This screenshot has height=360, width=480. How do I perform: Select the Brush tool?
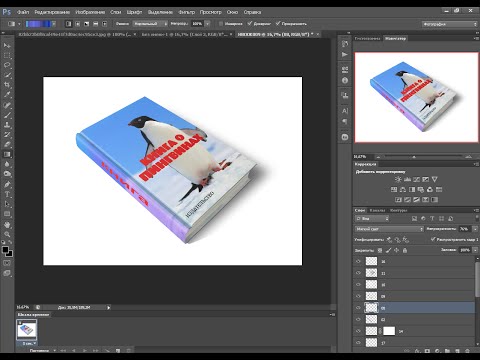7,115
